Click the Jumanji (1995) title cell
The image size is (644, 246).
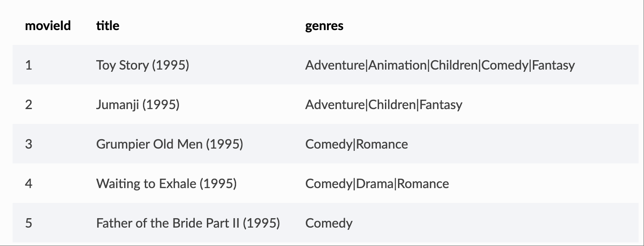[x=138, y=105]
